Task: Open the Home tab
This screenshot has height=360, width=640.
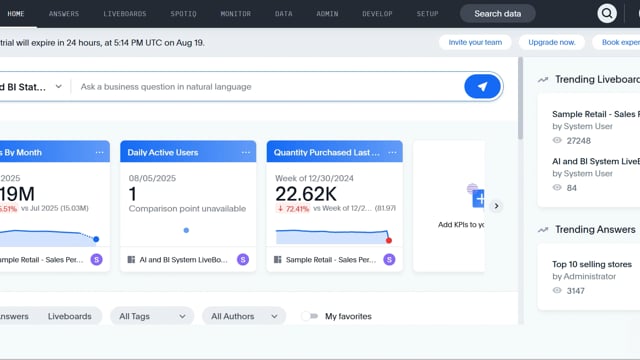Action: point(16,13)
